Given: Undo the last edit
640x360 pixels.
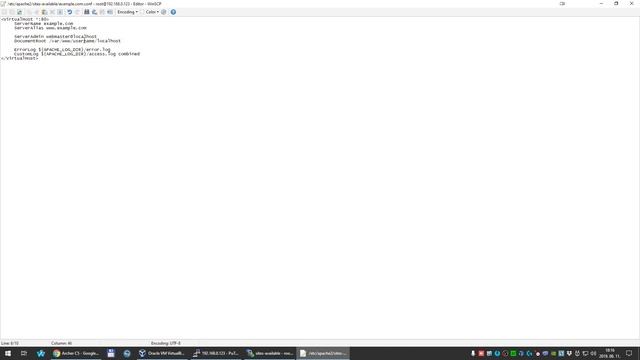Looking at the screenshot, I should tap(69, 12).
